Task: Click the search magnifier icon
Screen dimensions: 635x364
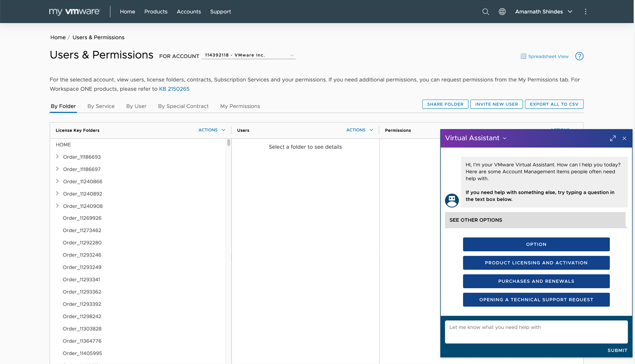Action: tap(486, 12)
